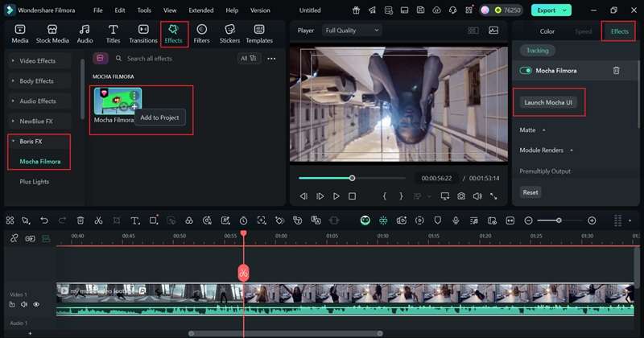Click the mark in bracket icon
644x338 pixels.
385,196
